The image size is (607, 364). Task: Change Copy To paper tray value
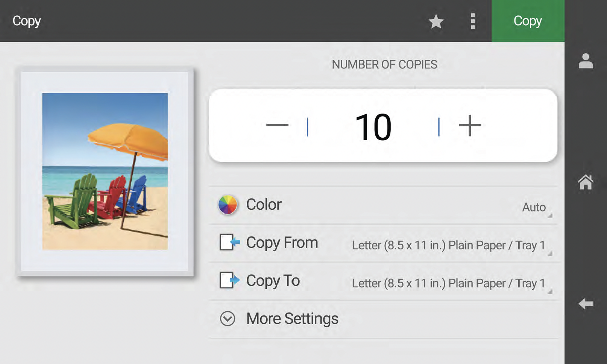[x=448, y=284]
